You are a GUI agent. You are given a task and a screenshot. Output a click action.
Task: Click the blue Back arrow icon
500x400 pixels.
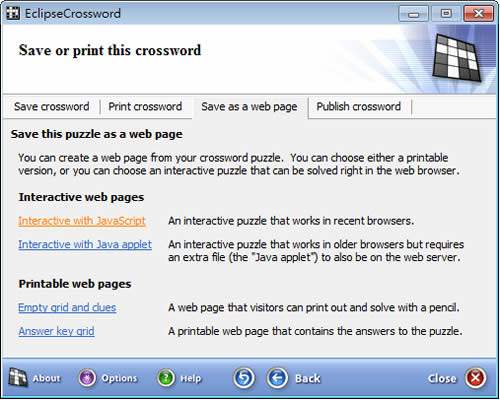click(277, 378)
